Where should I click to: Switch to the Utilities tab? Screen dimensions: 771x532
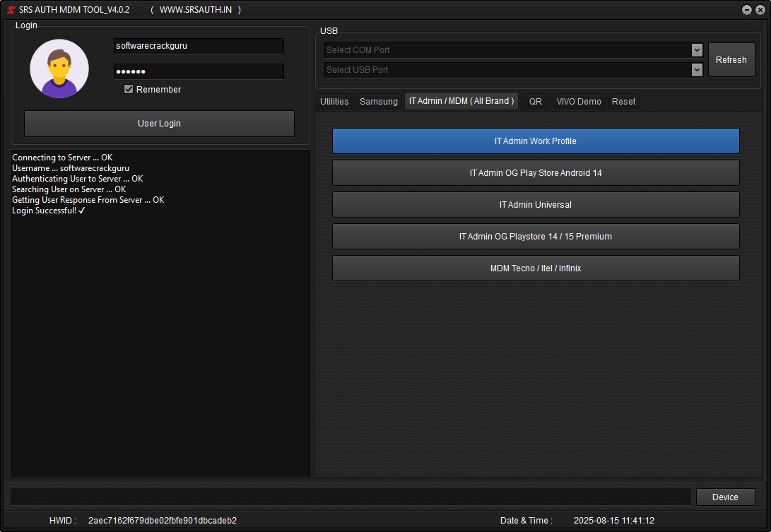(334, 101)
